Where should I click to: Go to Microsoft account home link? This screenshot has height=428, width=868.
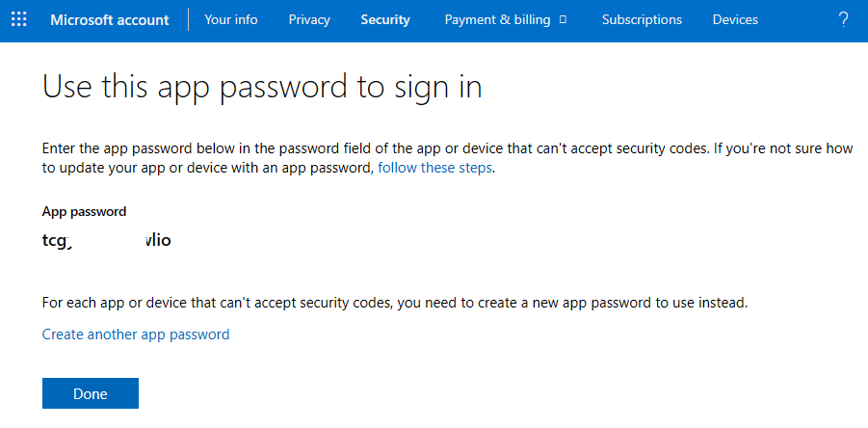(109, 19)
